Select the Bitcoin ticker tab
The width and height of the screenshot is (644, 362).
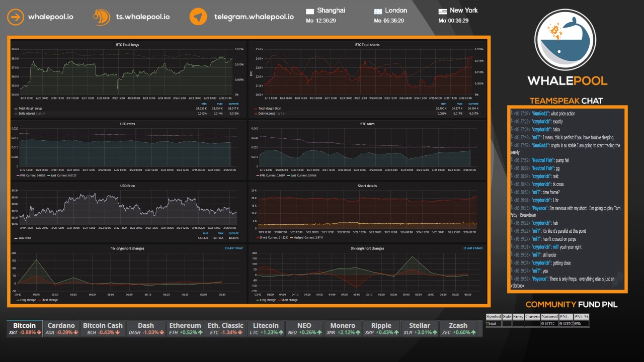pos(25,329)
